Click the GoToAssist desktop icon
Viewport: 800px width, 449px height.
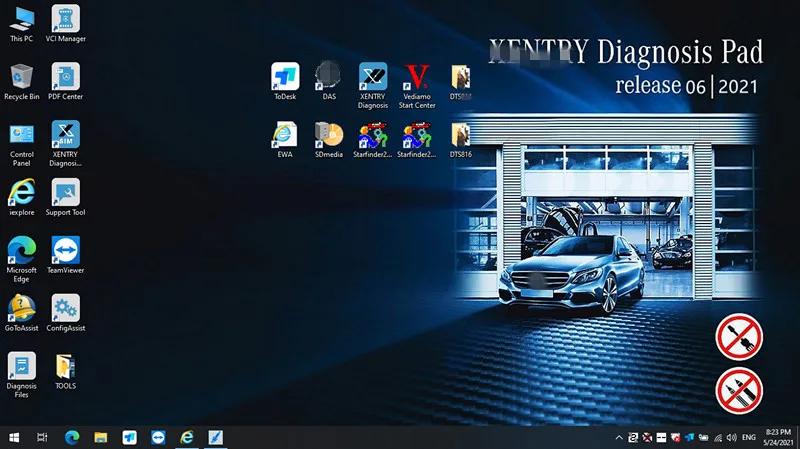(x=21, y=313)
